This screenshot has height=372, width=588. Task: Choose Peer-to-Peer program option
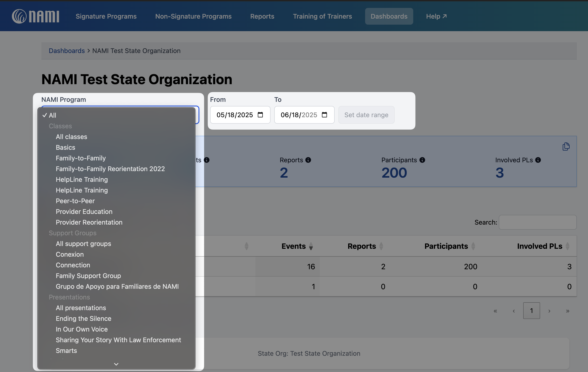click(x=116, y=201)
